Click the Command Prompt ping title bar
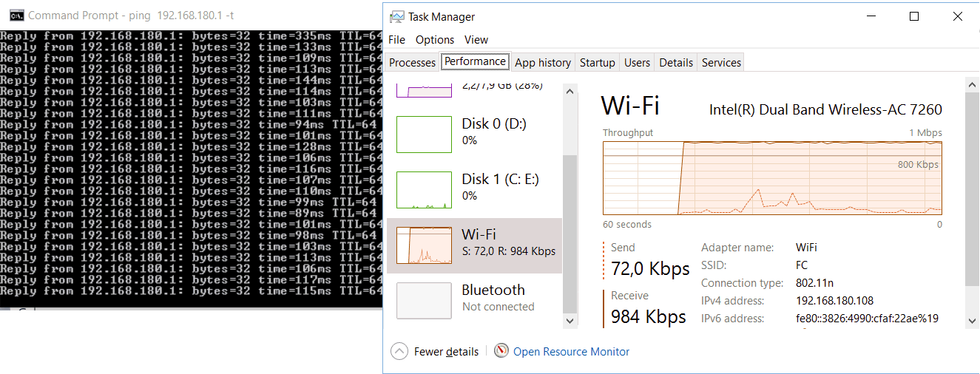This screenshot has width=980, height=374. (191, 15)
